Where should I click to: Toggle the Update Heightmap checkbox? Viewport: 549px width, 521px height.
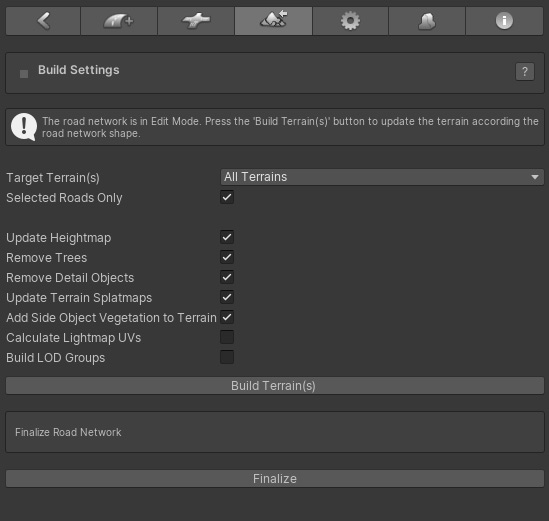point(227,237)
